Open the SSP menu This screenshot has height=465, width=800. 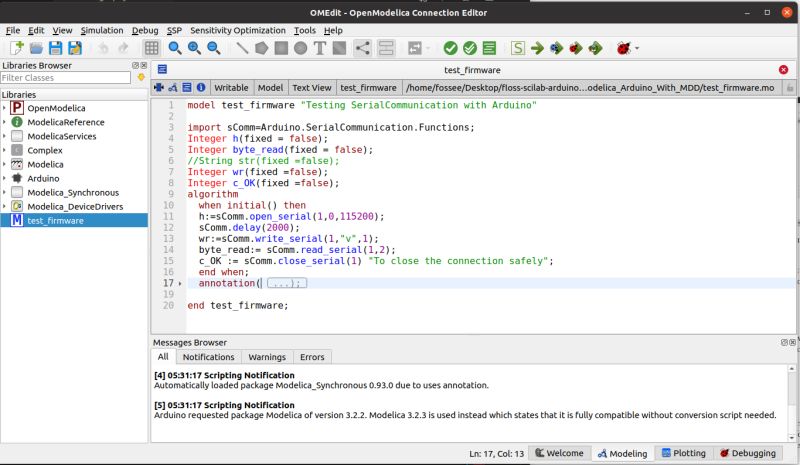(x=174, y=30)
